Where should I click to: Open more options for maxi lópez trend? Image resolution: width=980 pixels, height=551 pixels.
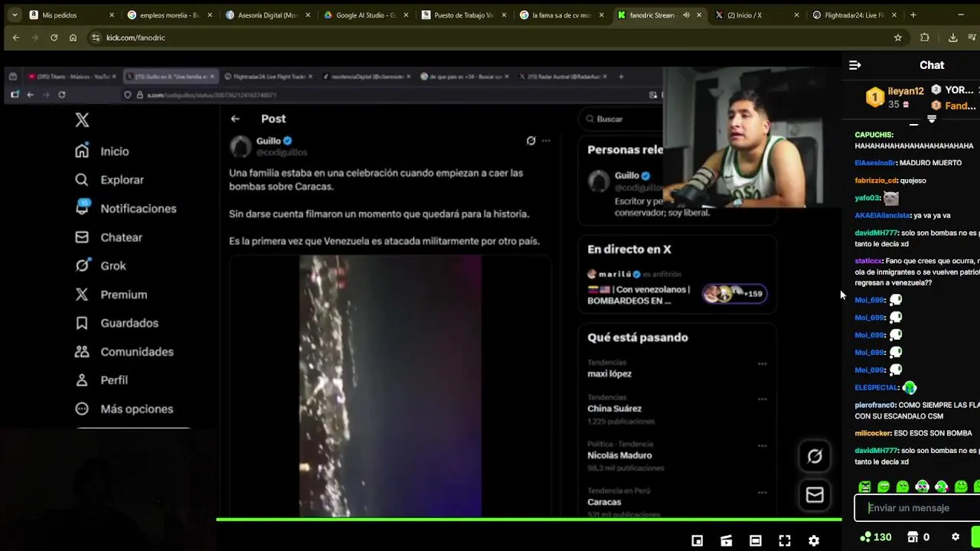pos(762,364)
